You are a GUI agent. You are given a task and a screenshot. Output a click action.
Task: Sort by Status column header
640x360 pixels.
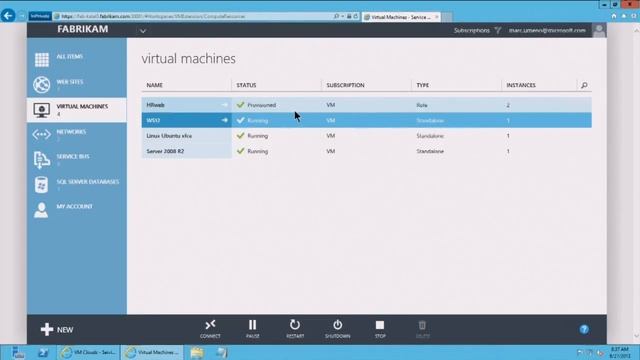click(x=246, y=85)
